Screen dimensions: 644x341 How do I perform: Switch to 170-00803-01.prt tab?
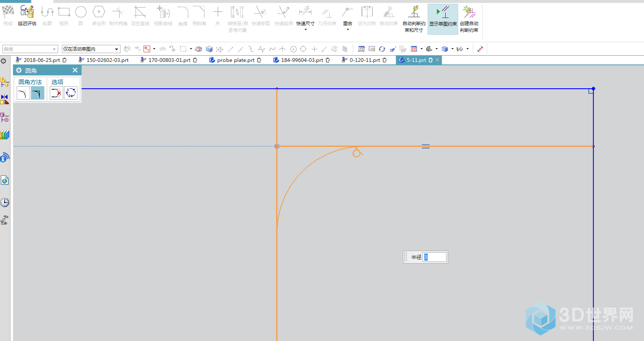(x=169, y=60)
